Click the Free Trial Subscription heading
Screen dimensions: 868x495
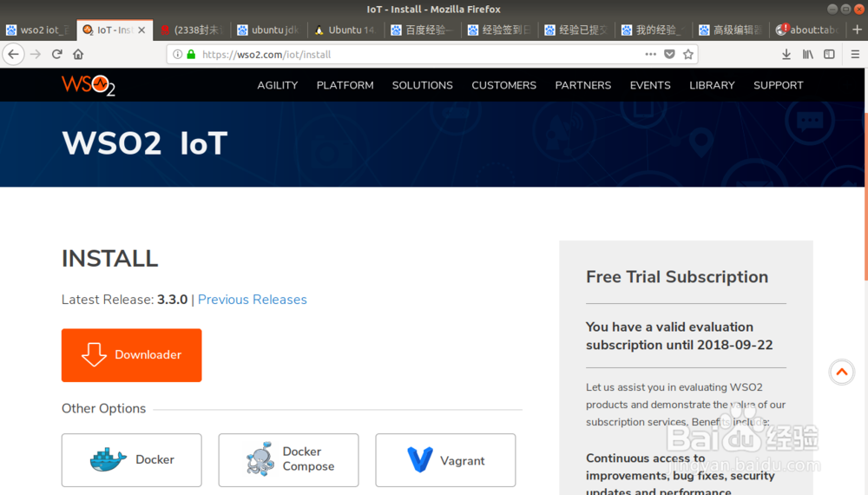coord(677,277)
